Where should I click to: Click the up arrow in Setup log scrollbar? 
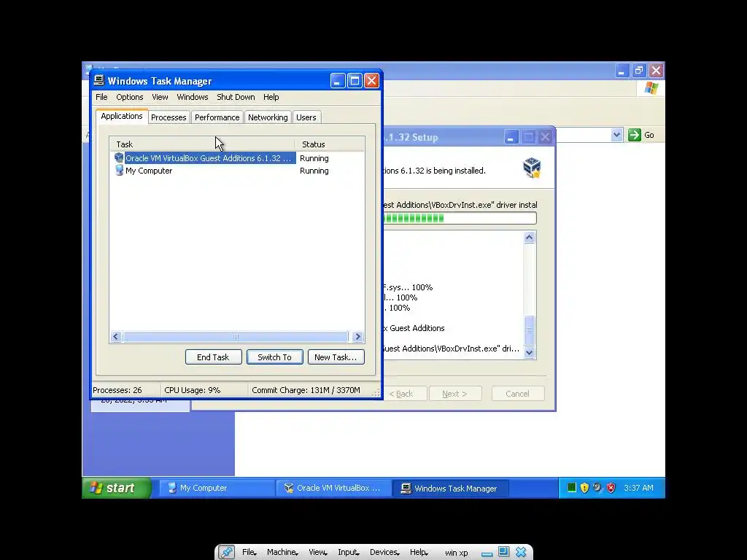(x=530, y=237)
